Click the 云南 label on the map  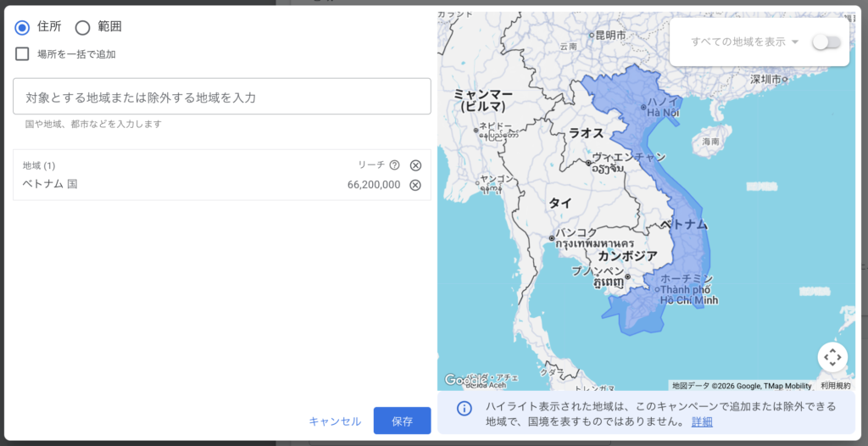click(568, 47)
